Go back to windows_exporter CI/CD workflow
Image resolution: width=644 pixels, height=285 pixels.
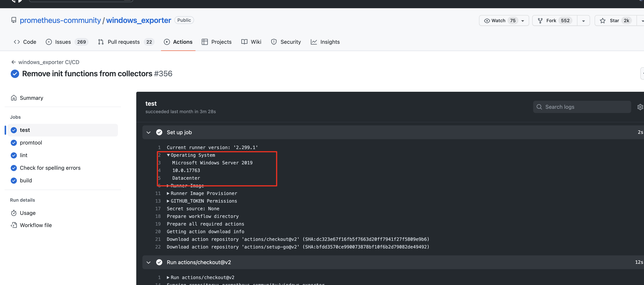(x=49, y=62)
